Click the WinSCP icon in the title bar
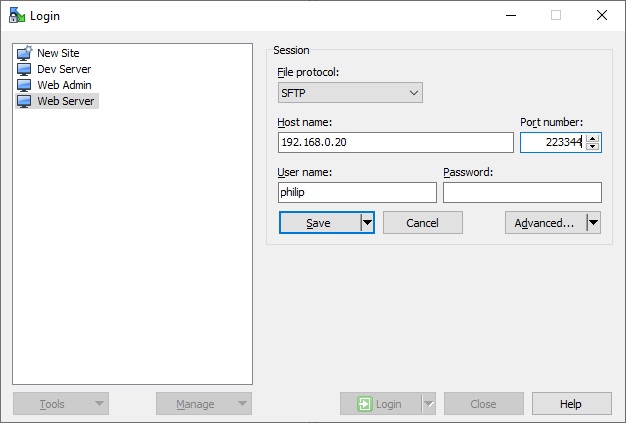This screenshot has height=423, width=626. (x=17, y=16)
